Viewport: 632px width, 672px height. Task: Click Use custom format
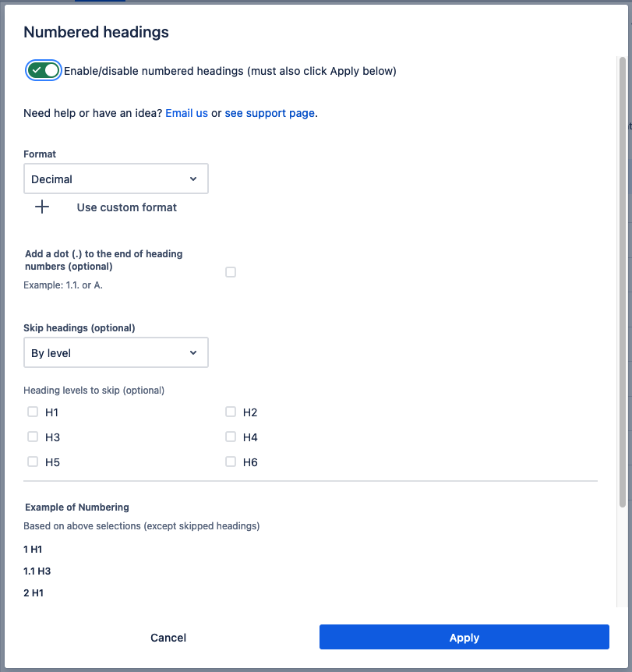coord(126,207)
